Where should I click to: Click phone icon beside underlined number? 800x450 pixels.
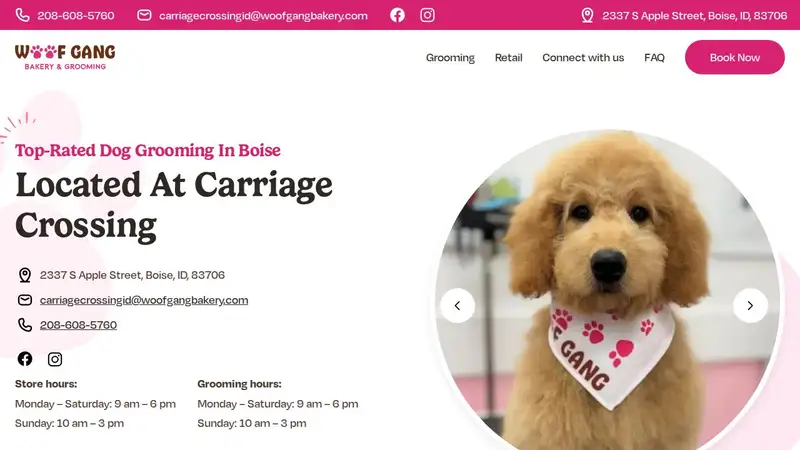point(24,325)
